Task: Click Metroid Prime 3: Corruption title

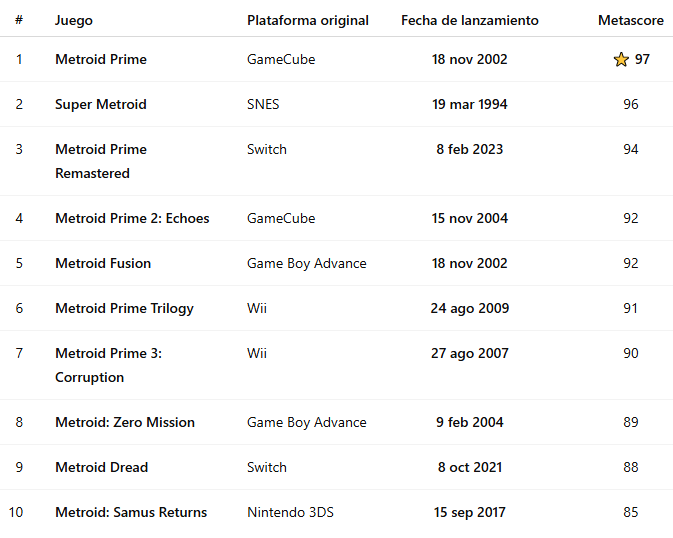Action: click(108, 365)
